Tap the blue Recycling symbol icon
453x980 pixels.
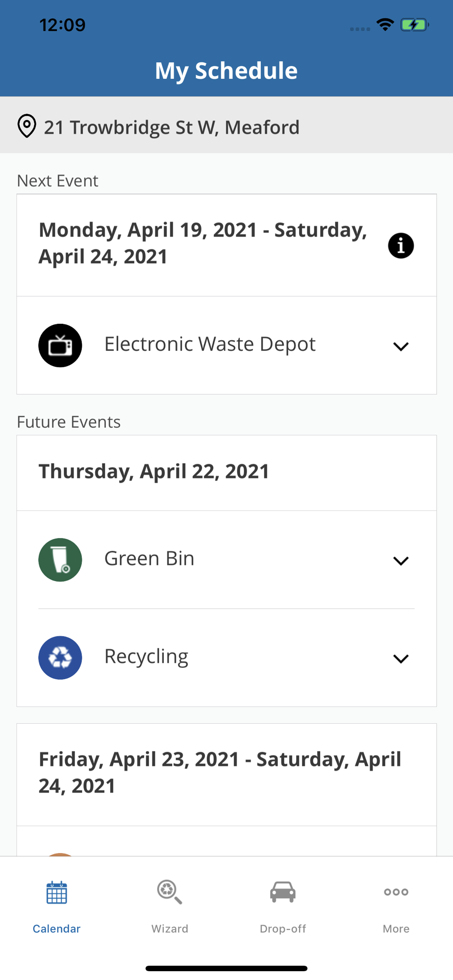[x=60, y=658]
